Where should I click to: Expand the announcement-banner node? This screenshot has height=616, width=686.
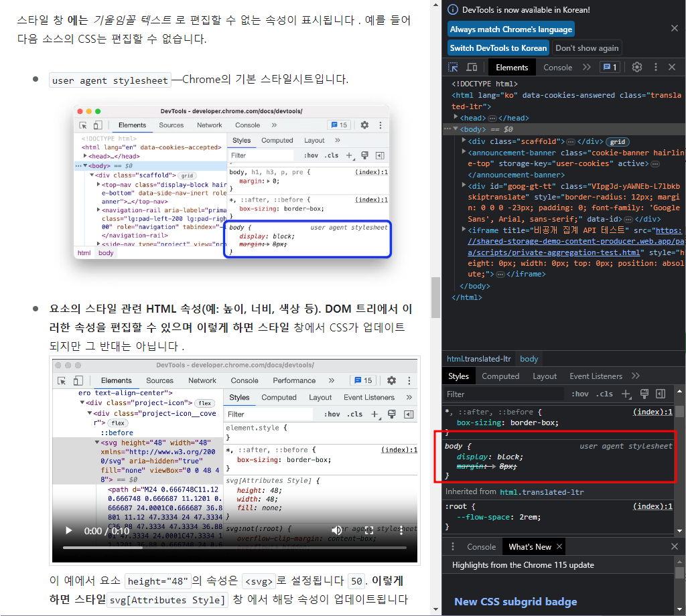[464, 151]
